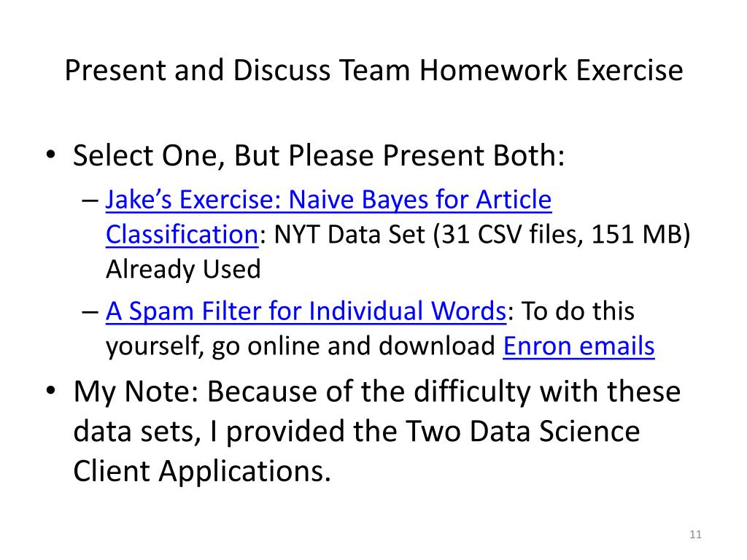Viewport: 747px width, 560px height.
Task: Open the Jake's Exercise: Naive Bayes link
Action: (x=328, y=199)
